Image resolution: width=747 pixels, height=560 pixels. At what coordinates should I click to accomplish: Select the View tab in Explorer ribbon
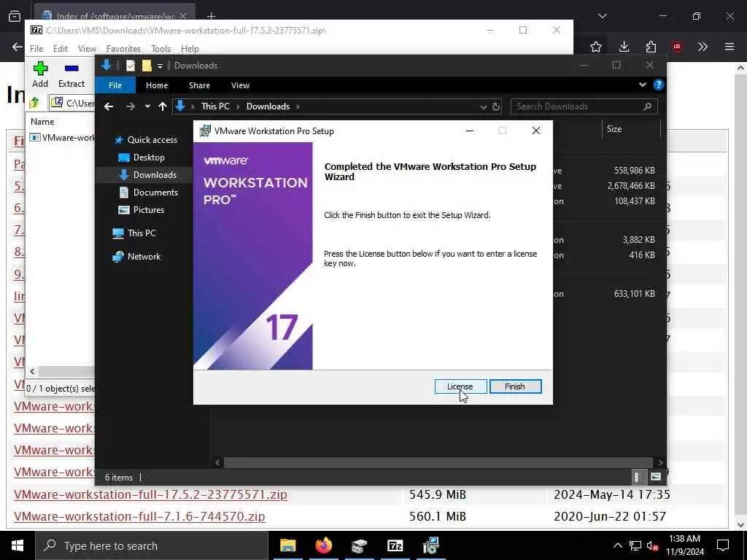pos(240,85)
